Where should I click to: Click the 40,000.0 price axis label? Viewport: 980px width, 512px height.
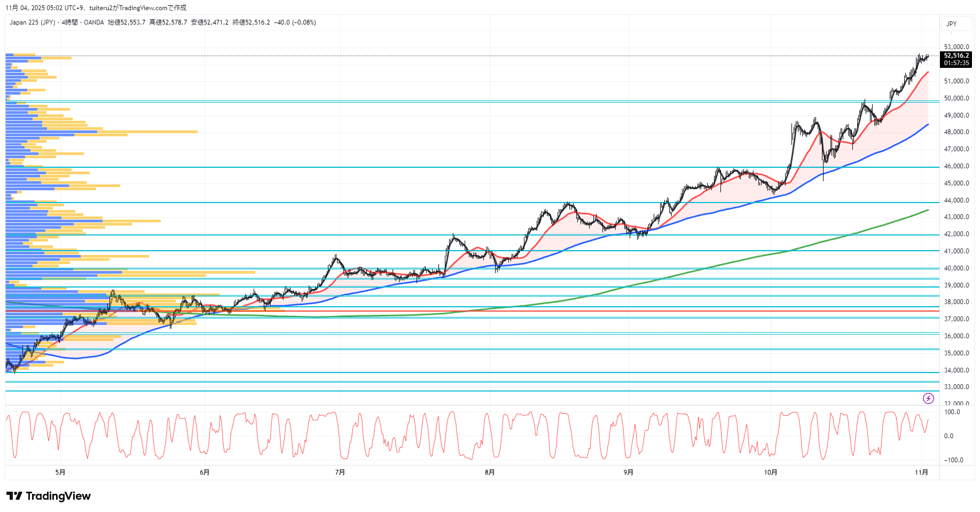956,268
